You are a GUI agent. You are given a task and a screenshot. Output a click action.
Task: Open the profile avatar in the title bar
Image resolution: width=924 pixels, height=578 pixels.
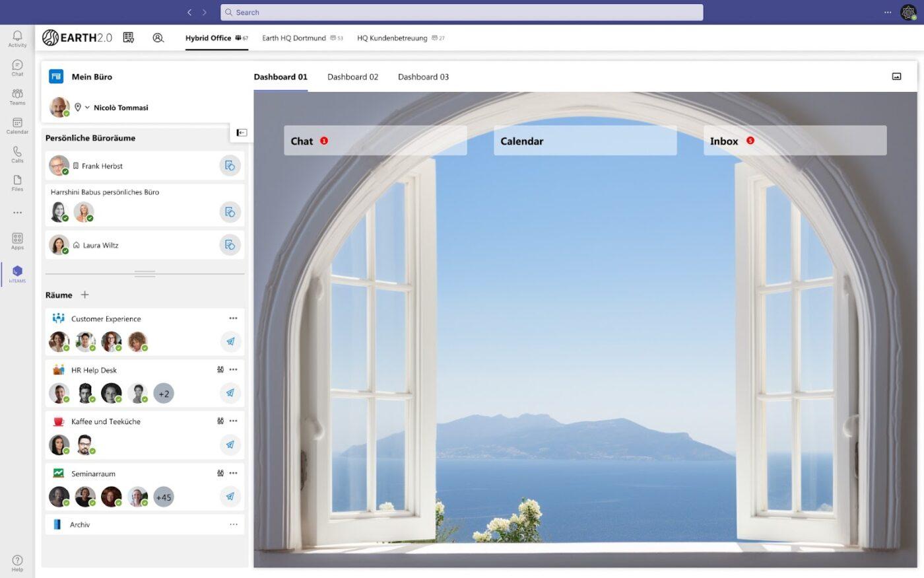coord(908,12)
